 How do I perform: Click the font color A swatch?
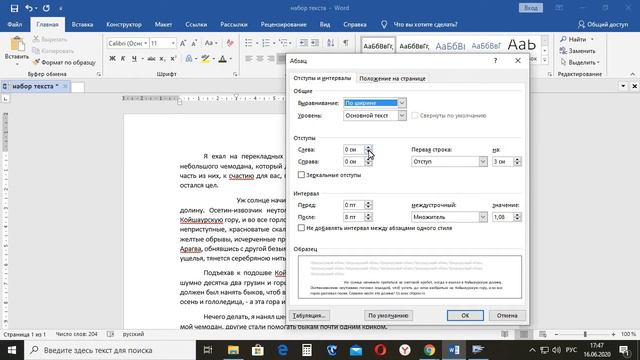222,59
